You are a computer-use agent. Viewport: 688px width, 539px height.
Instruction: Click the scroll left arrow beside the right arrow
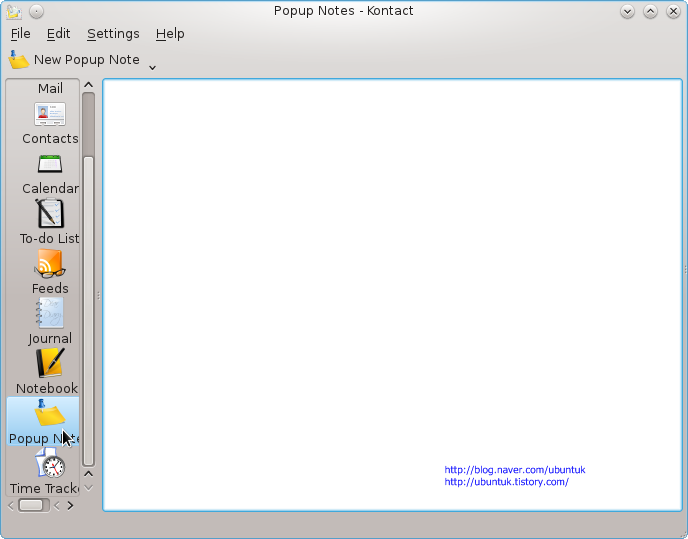pos(57,506)
